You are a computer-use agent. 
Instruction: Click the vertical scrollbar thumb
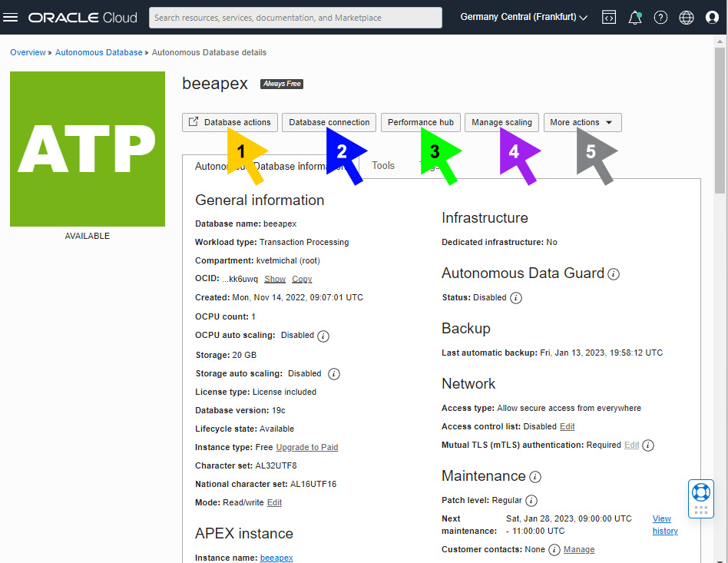720,121
